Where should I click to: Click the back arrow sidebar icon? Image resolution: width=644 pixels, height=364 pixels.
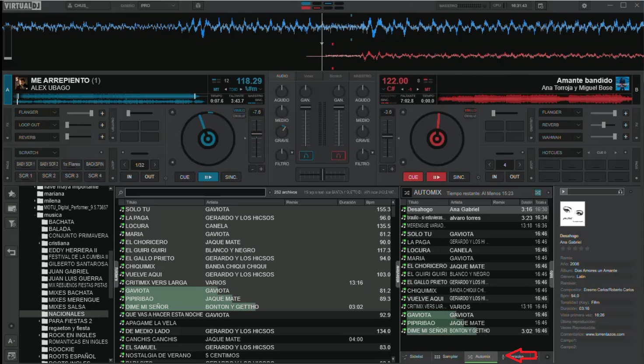click(12, 252)
